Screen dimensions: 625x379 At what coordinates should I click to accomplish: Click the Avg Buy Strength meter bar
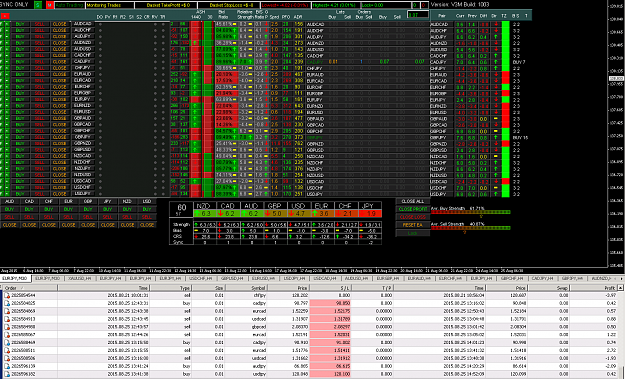[470, 212]
